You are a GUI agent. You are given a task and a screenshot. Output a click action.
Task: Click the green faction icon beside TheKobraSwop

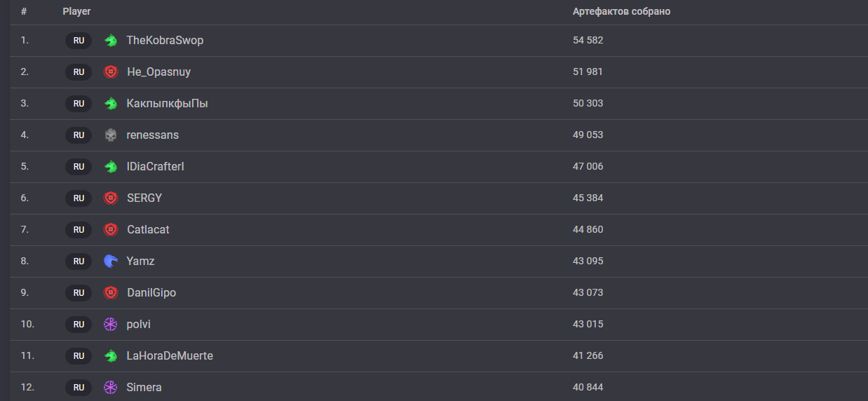110,41
